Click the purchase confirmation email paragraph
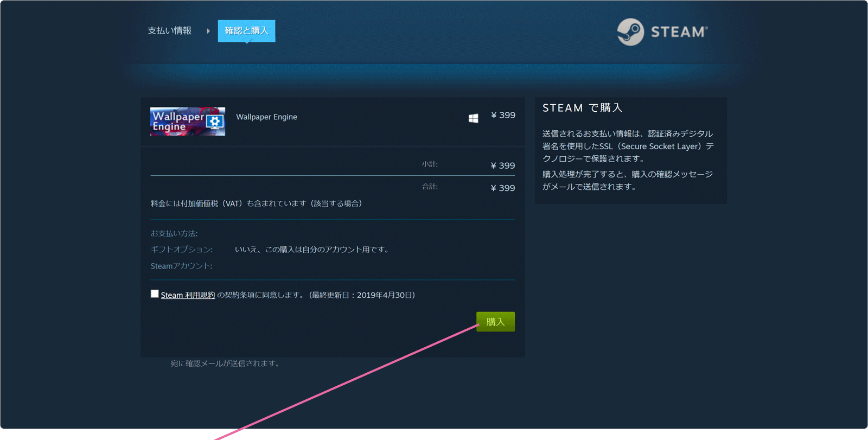868x440 pixels. 628,180
